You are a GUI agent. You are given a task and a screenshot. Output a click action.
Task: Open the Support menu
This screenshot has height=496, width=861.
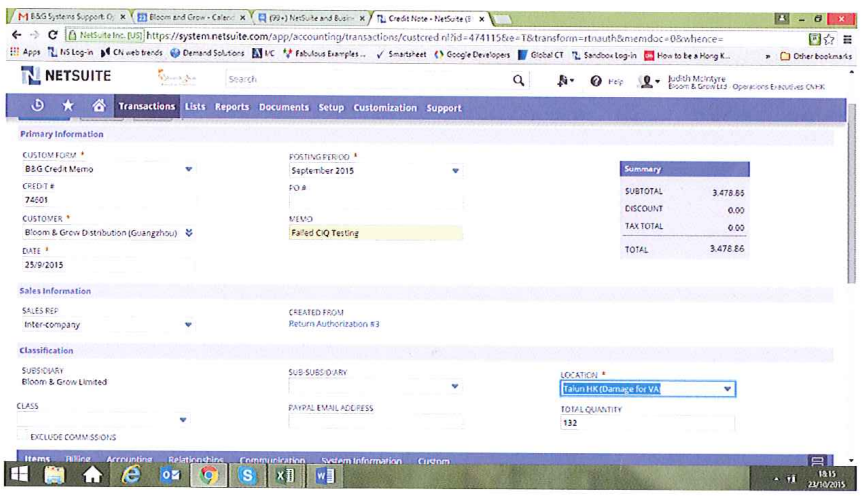coord(444,108)
